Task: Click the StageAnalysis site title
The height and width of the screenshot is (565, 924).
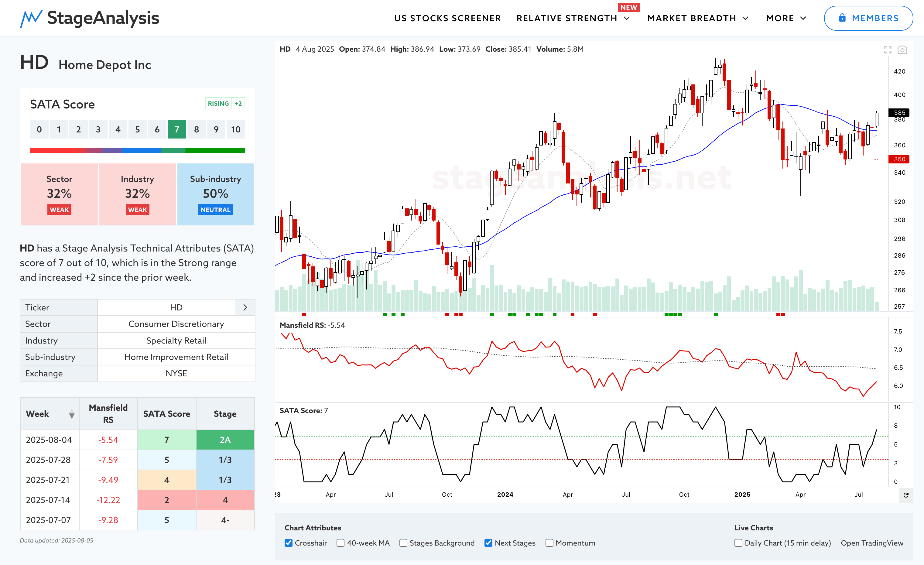Action: click(x=103, y=18)
